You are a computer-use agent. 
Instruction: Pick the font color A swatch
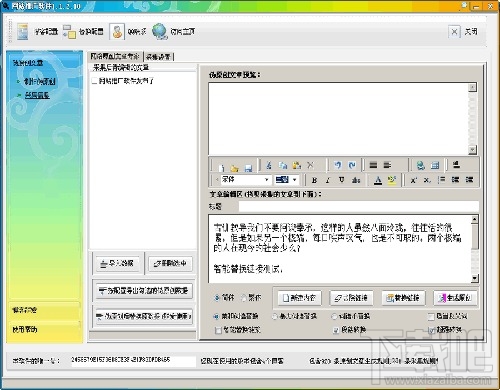point(378,180)
